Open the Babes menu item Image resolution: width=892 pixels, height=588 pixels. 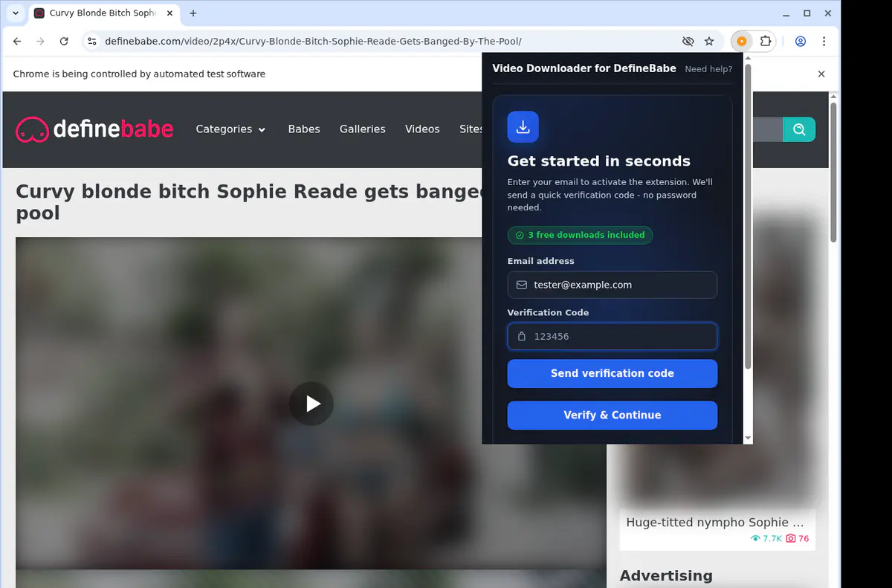click(304, 129)
